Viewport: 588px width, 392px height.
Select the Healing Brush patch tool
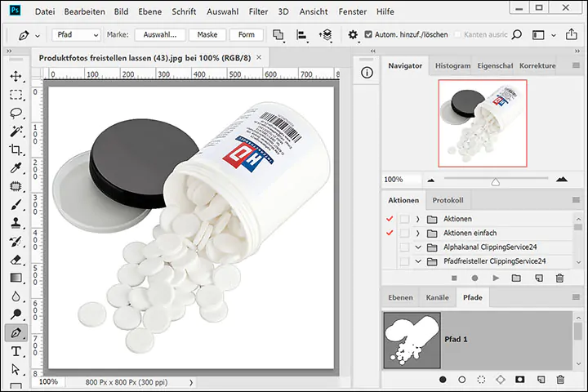(16, 186)
